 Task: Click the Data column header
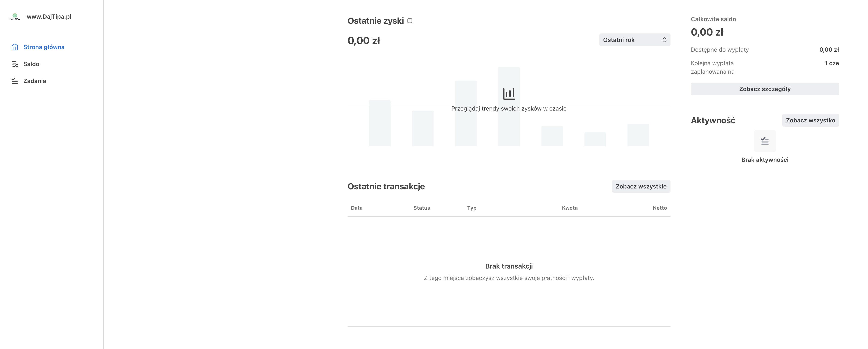point(356,208)
